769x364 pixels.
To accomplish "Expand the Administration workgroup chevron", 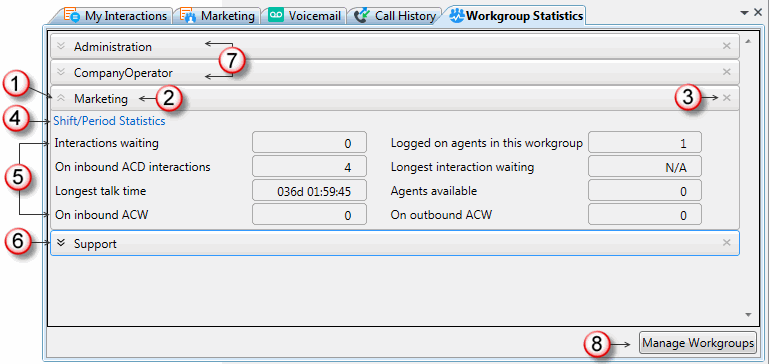I will 61,46.
